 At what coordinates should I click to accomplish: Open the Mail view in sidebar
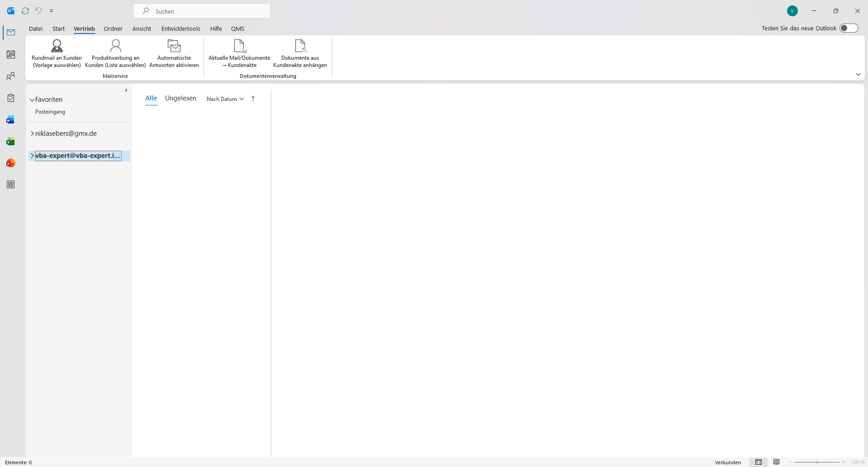11,32
